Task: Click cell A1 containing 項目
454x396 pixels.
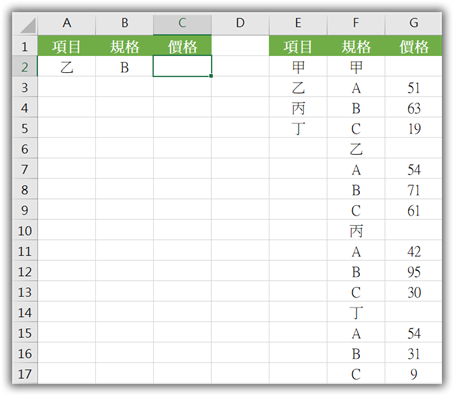Action: (x=67, y=46)
